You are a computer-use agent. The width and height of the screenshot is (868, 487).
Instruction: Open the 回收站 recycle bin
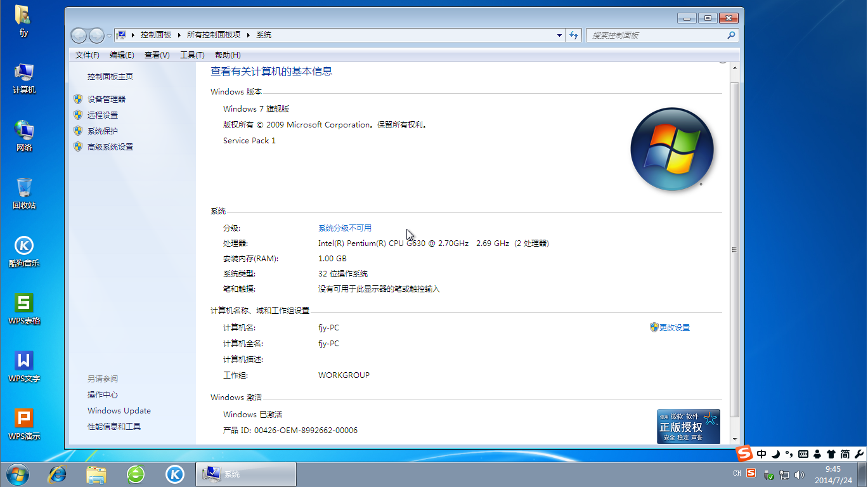pos(23,193)
